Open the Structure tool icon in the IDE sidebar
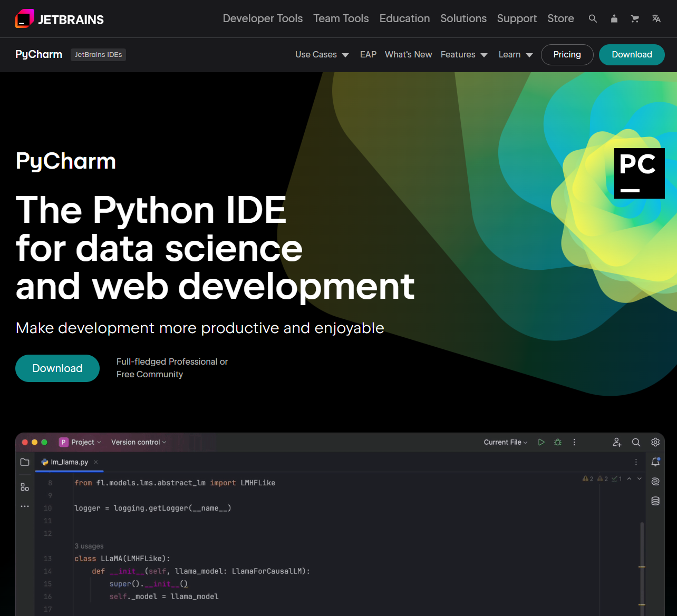Screen dimensions: 677x616 tap(25, 487)
